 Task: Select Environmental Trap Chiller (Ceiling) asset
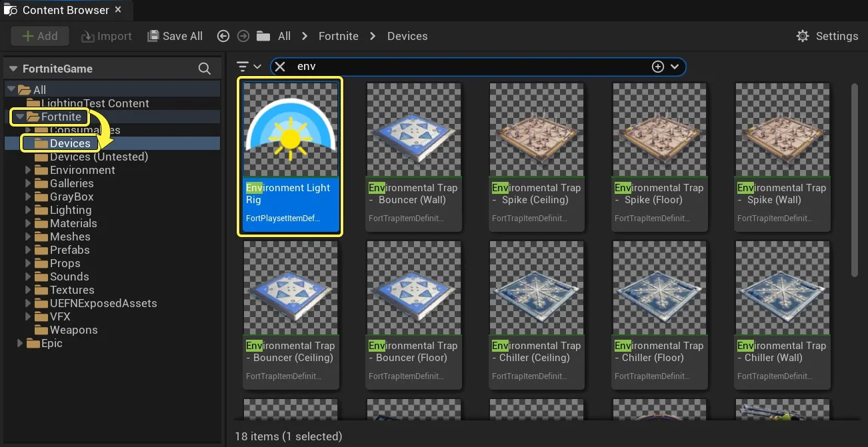point(537,314)
